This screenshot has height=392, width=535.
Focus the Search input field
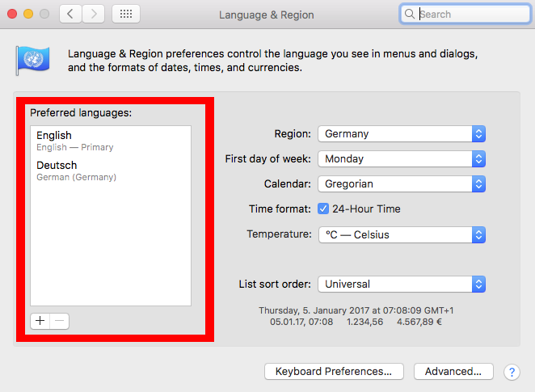coord(465,14)
